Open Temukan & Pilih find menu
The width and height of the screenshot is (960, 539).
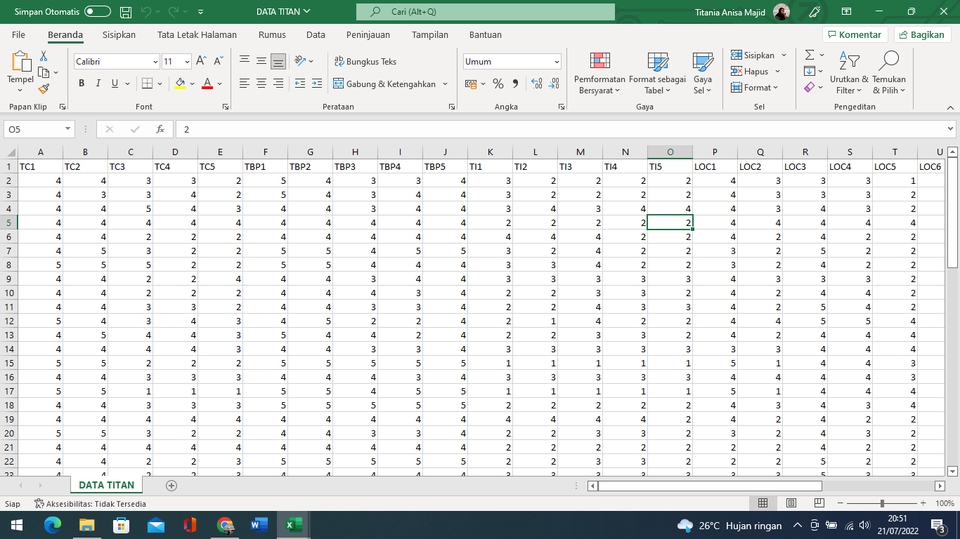[x=888, y=74]
